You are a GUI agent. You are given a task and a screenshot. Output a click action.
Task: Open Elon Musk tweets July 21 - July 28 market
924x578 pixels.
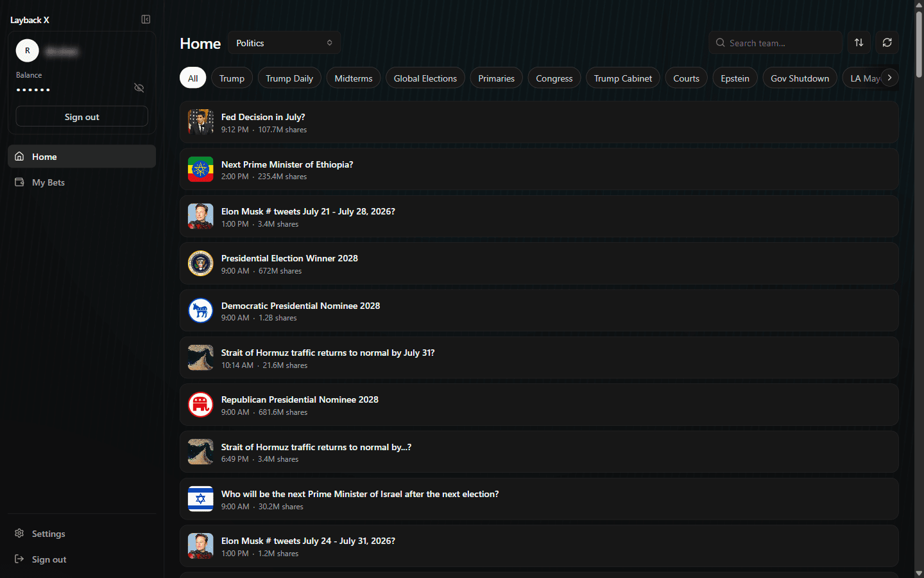(x=539, y=216)
